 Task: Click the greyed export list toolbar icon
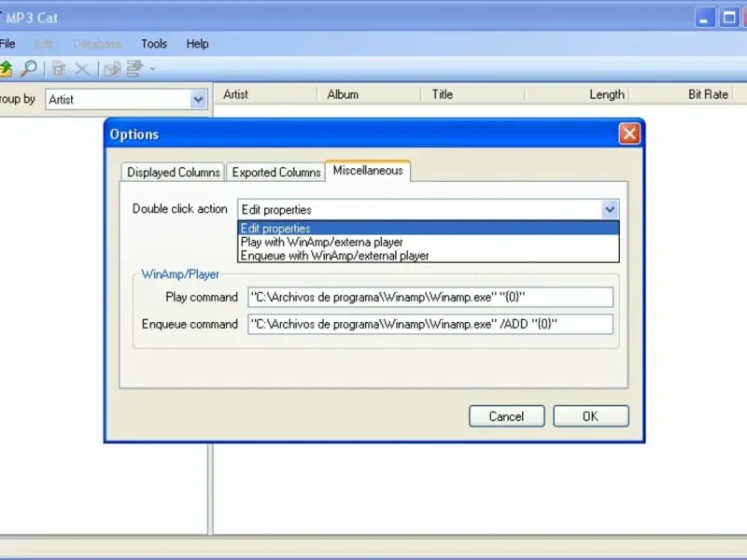coord(134,68)
